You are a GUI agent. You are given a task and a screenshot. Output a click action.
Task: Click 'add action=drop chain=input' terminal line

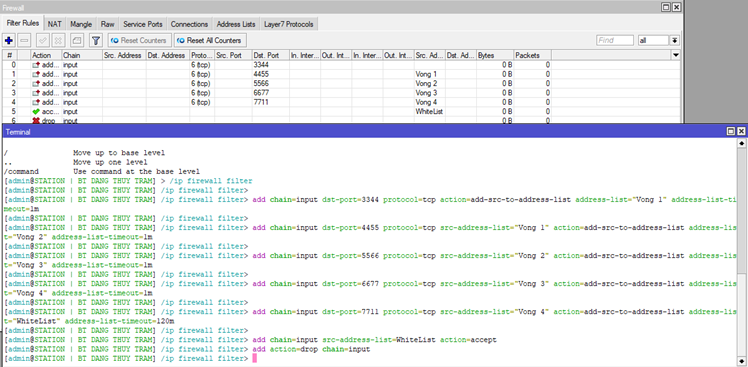pos(312,349)
